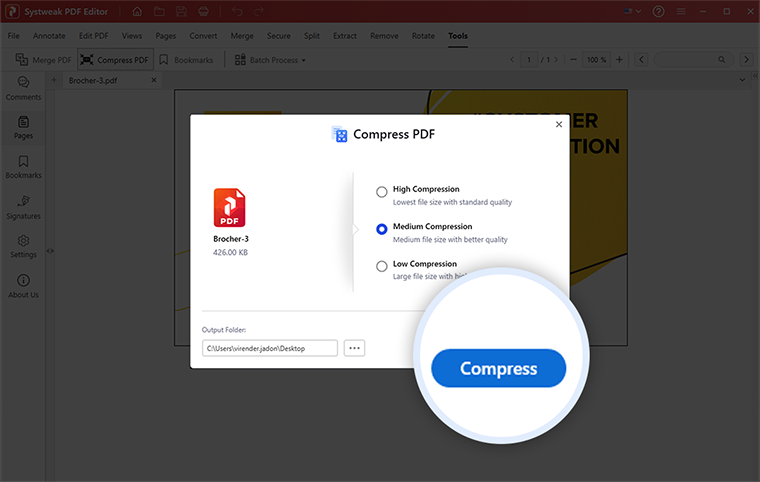Go to next page arrow
Viewport: 760px width, 482px height.
point(556,60)
